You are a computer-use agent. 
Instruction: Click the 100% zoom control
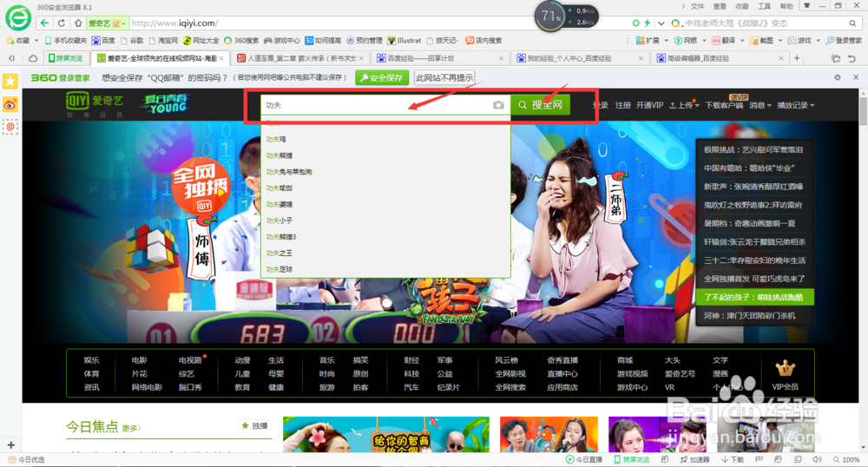(x=846, y=460)
